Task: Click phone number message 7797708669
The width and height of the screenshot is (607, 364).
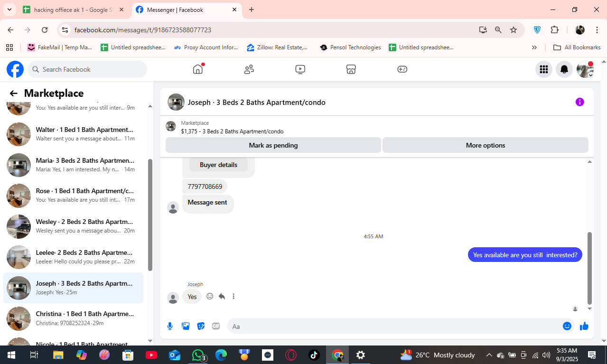Action: coord(205,187)
